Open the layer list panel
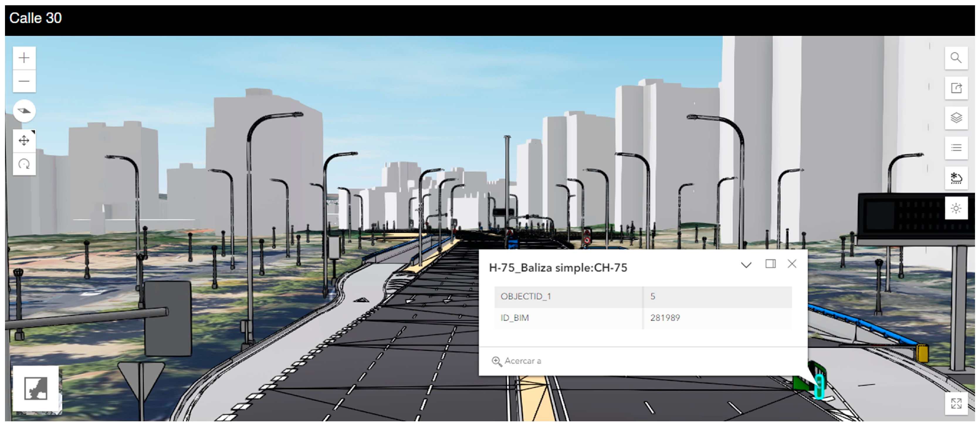The width and height of the screenshot is (980, 426). [956, 118]
